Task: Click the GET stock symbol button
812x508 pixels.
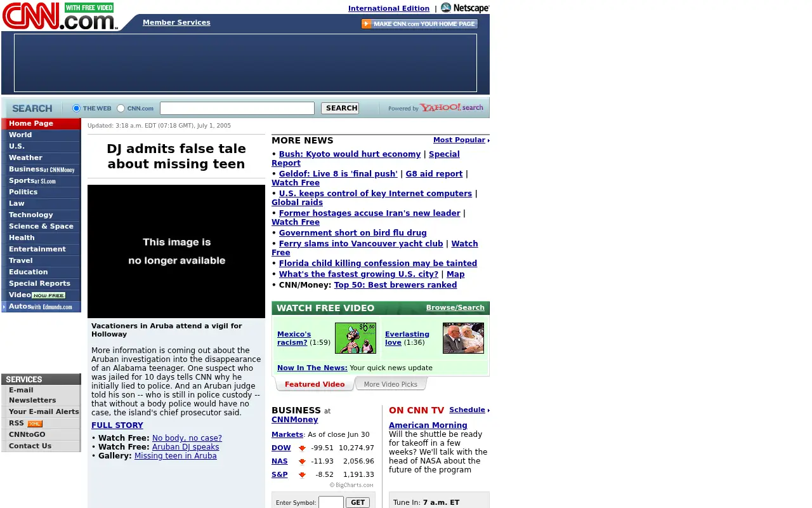Action: point(358,502)
